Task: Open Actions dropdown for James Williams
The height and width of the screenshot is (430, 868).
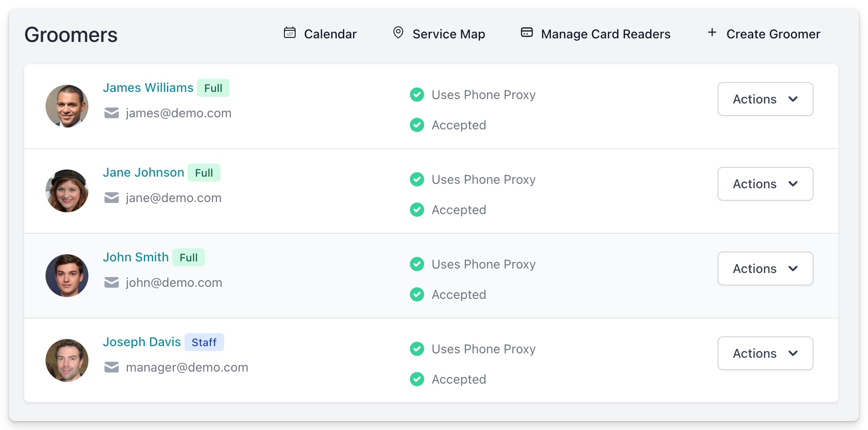Action: click(x=765, y=99)
